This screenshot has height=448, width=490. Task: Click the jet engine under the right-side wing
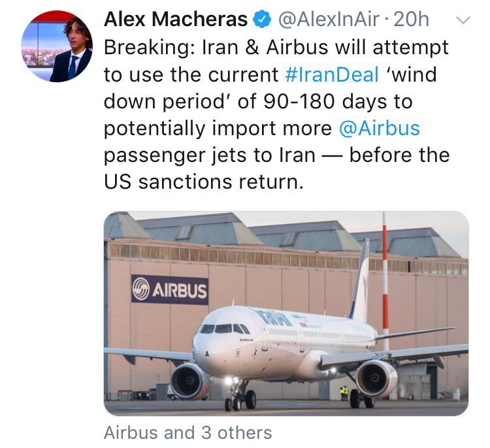376,378
